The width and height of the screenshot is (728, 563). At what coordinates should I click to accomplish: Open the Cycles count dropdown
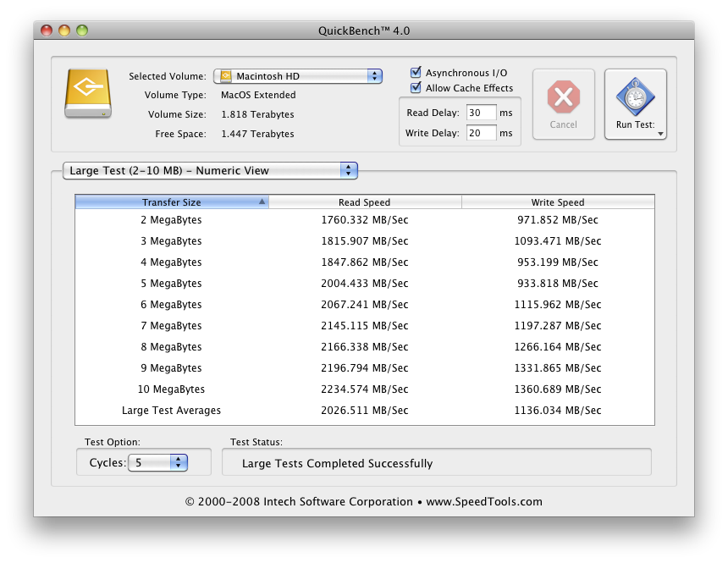pyautogui.click(x=157, y=462)
